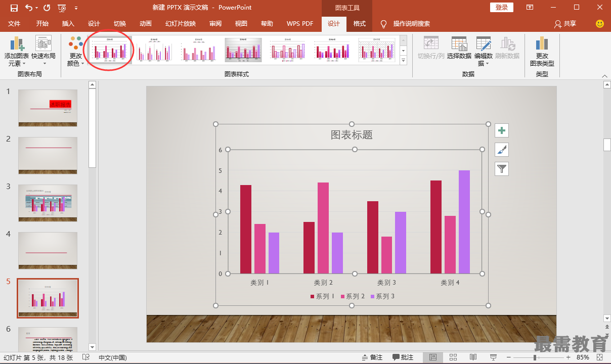Click the 类别 2 axis label

(x=323, y=283)
